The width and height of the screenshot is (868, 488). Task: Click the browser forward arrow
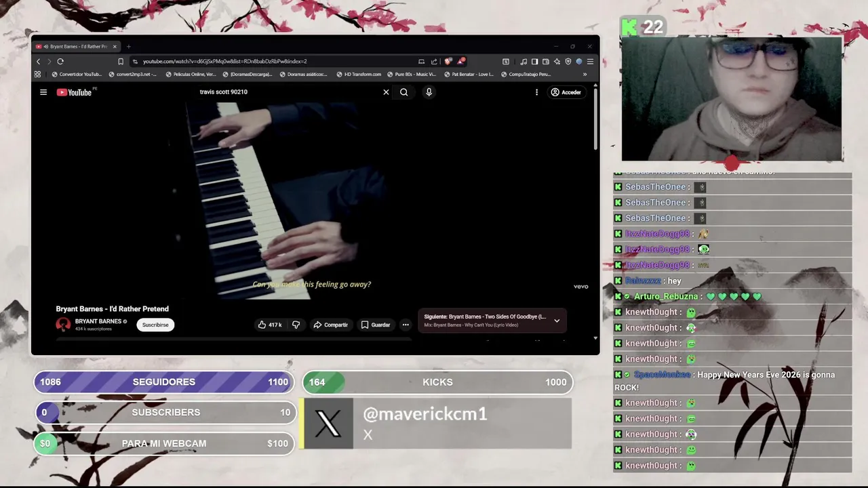pos(49,61)
